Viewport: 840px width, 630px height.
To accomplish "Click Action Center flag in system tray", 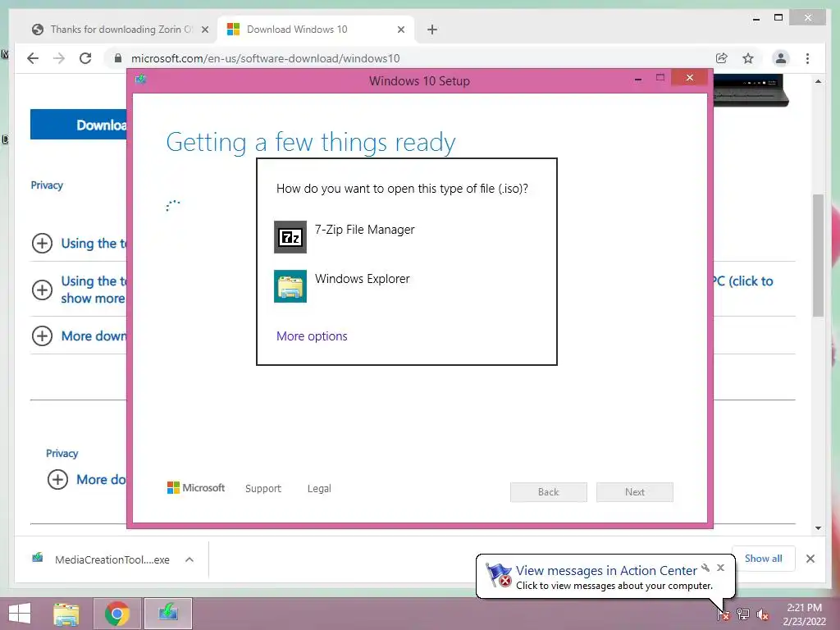I will pos(723,614).
